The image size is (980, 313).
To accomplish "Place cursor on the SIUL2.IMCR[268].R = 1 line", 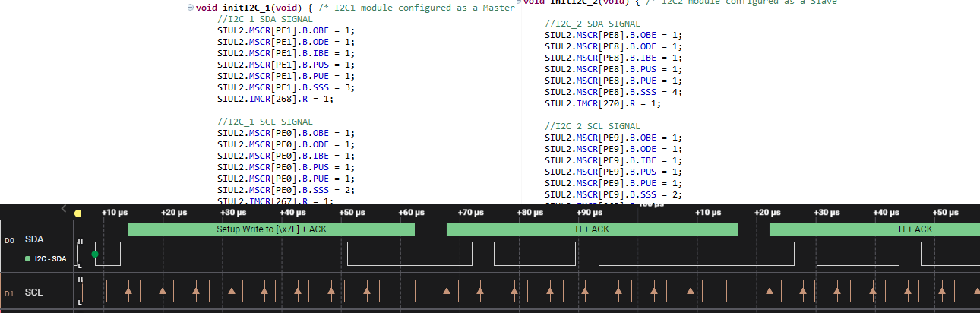I will pyautogui.click(x=275, y=99).
